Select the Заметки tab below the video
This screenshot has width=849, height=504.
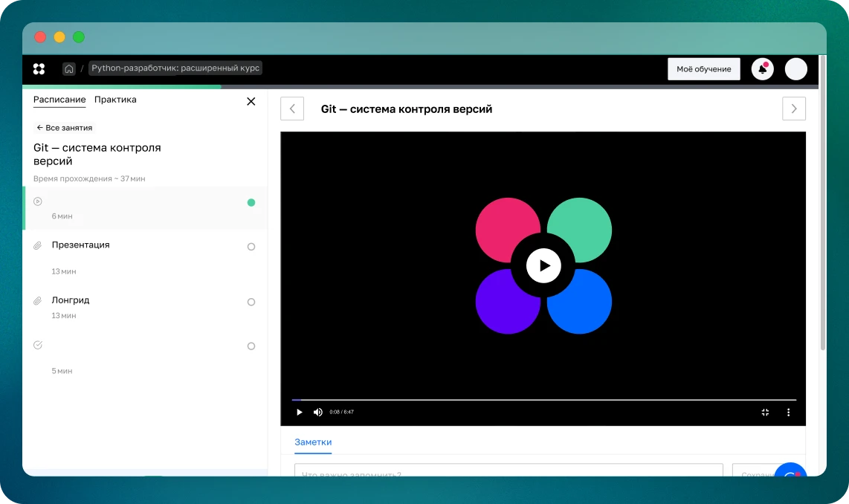(x=313, y=442)
